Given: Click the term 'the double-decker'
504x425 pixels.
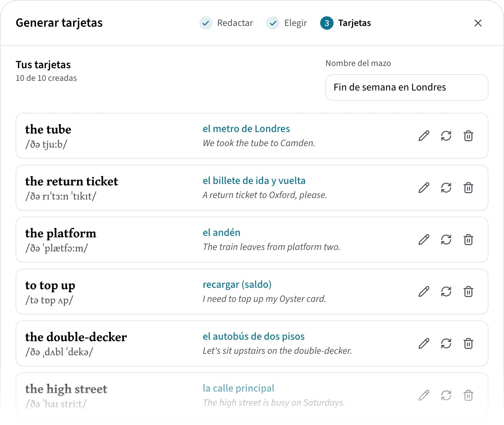Looking at the screenshot, I should [x=76, y=337].
